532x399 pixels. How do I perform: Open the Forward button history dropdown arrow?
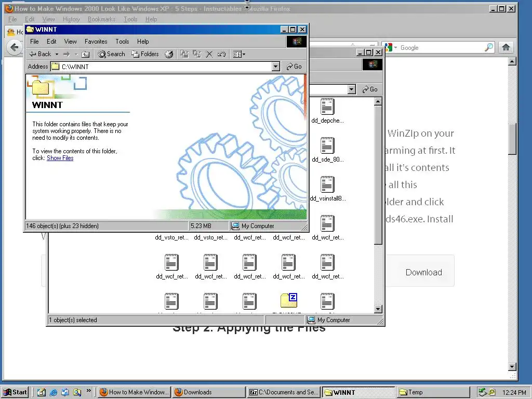(x=76, y=54)
